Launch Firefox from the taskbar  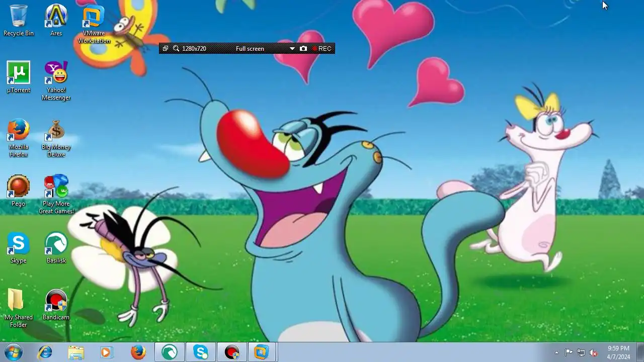(x=138, y=352)
